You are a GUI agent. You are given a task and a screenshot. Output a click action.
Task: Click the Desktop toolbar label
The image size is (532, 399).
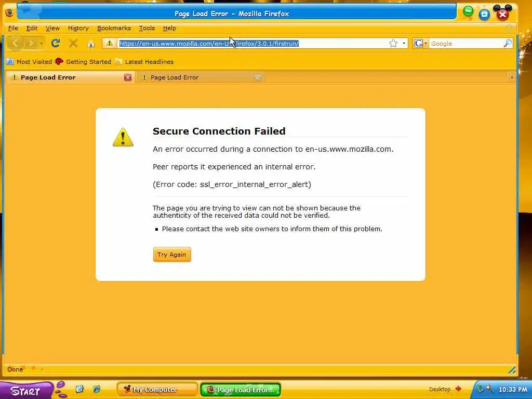(x=440, y=389)
